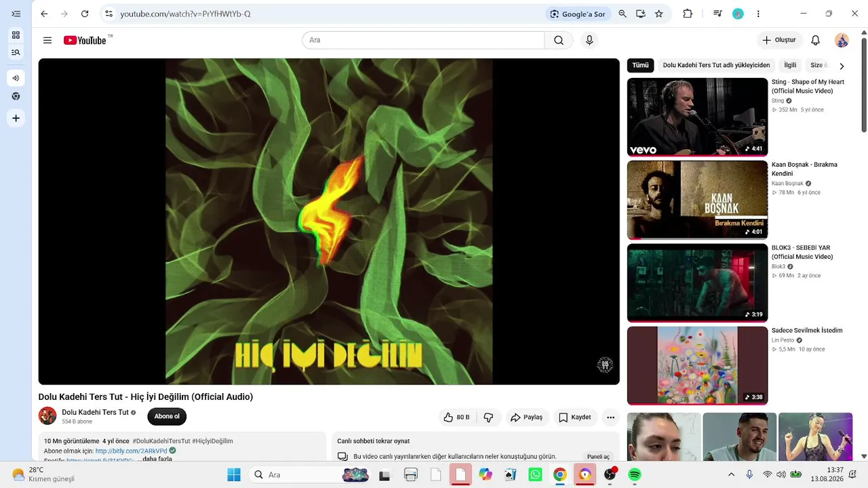Viewport: 868px width, 488px height.
Task: Click the channel watermark on the video
Action: click(x=605, y=365)
